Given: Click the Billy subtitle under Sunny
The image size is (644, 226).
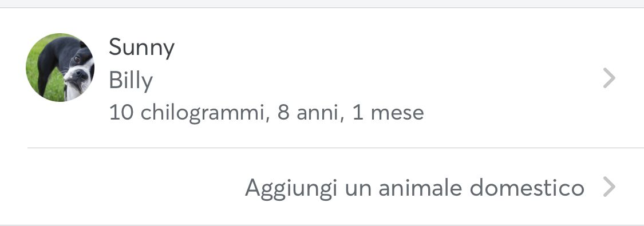Looking at the screenshot, I should (131, 81).
